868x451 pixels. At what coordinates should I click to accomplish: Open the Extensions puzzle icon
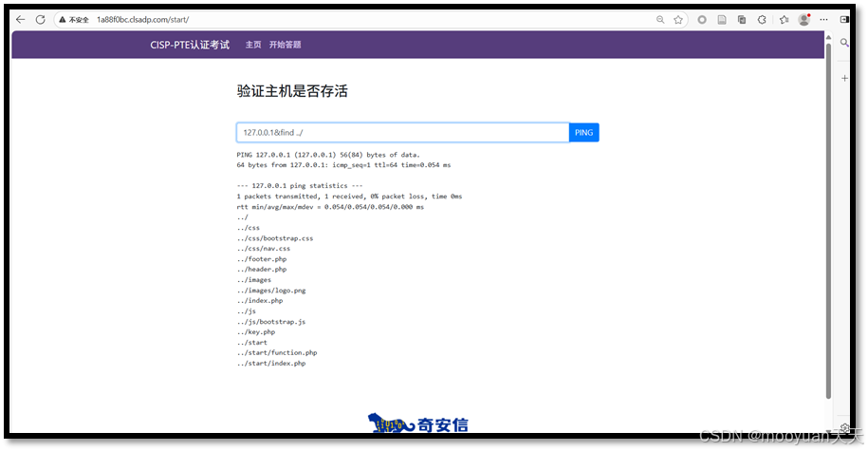pyautogui.click(x=763, y=19)
